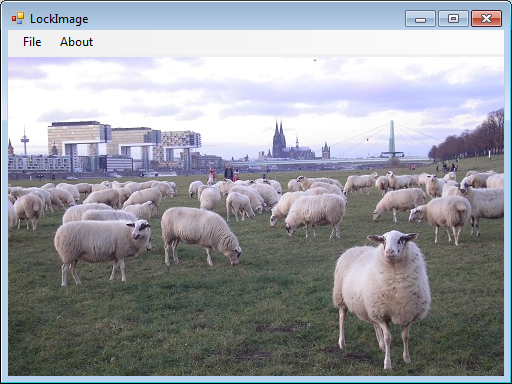Click the displayed sheep photo
This screenshot has width=512, height=384.
pos(256,216)
